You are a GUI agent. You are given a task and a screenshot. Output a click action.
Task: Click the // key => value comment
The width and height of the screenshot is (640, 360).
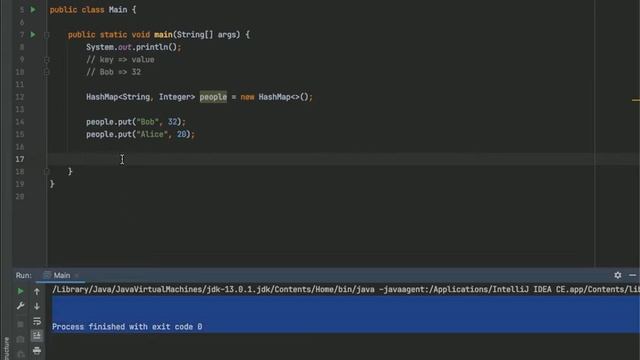[120, 60]
